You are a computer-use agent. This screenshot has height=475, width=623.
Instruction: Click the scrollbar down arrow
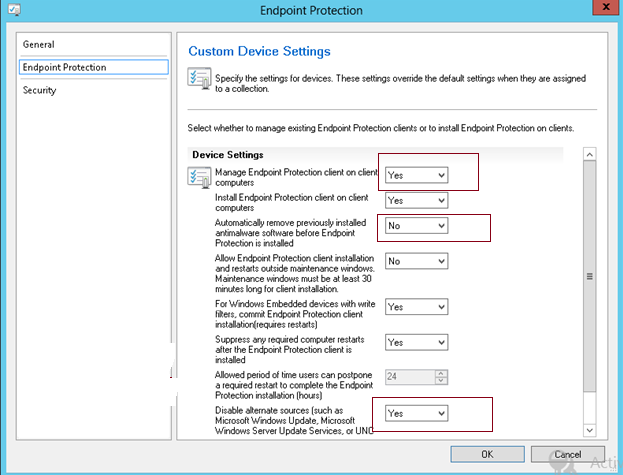click(x=590, y=430)
